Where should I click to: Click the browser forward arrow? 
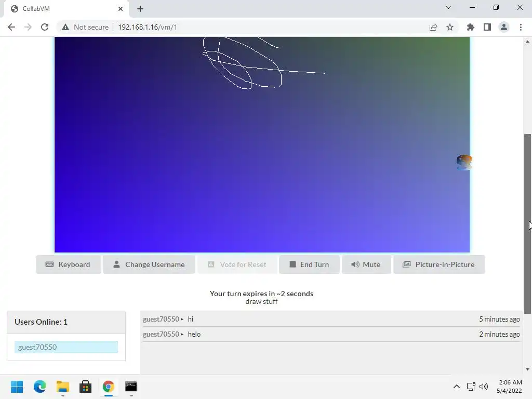tap(28, 27)
